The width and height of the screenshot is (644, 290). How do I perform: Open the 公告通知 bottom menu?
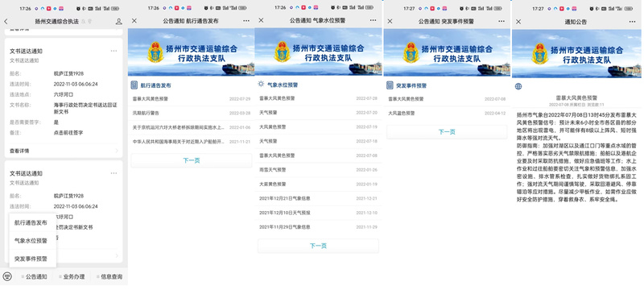tap(35, 276)
